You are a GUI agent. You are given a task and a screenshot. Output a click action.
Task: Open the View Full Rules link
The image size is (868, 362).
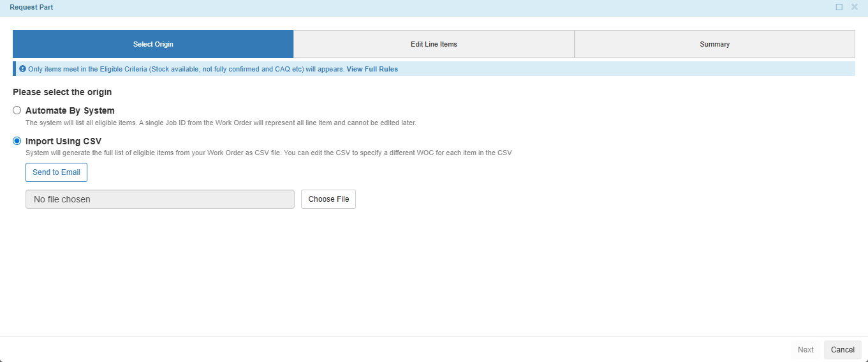tap(372, 69)
